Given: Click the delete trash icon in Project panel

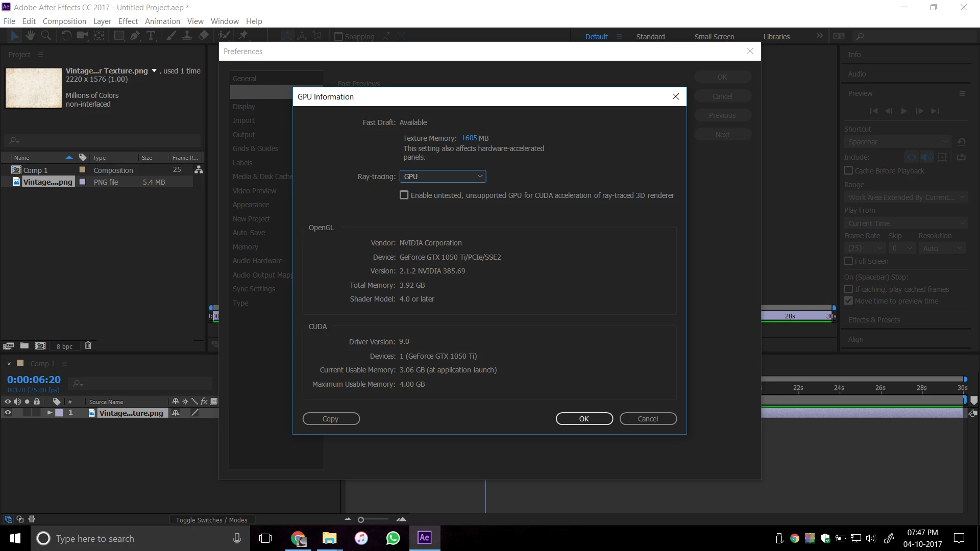Looking at the screenshot, I should pos(88,346).
